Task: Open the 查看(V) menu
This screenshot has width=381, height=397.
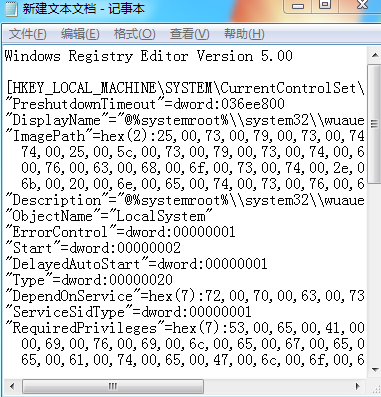Action: (x=189, y=34)
